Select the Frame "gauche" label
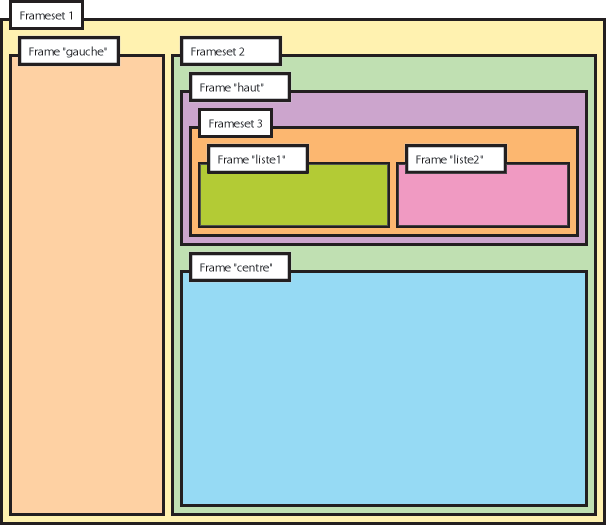This screenshot has height=525, width=606. [69, 51]
